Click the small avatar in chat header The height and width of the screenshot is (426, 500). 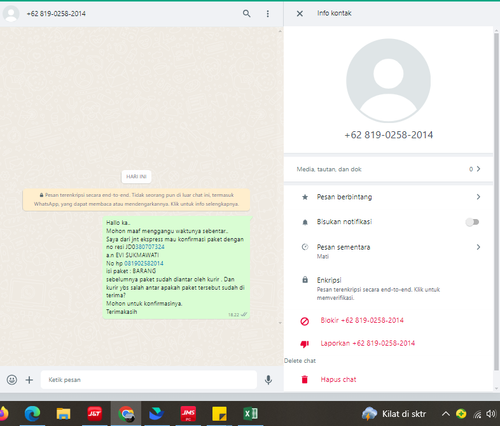pos(11,14)
